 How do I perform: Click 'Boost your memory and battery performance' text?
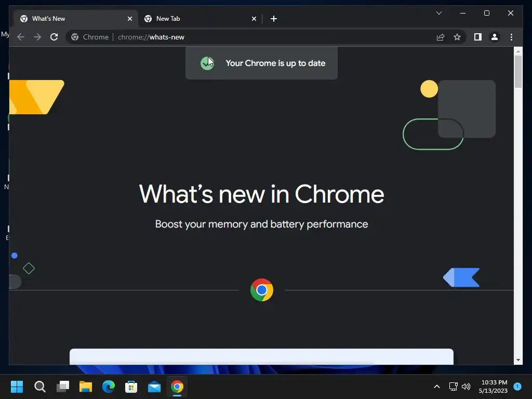[262, 224]
